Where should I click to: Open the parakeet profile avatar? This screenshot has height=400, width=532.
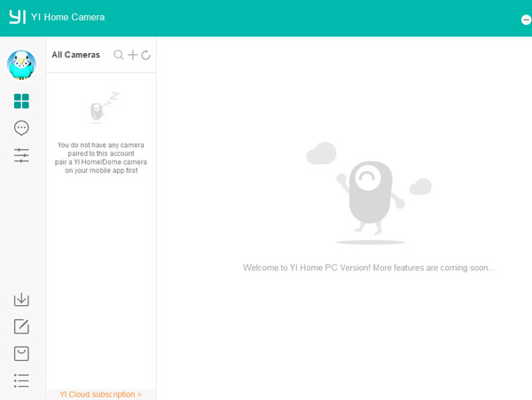tap(21, 65)
